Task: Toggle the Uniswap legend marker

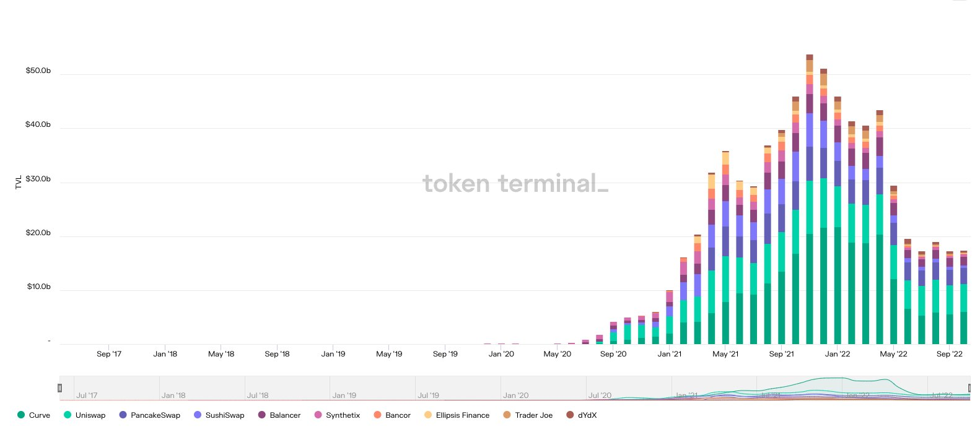Action: (68, 415)
